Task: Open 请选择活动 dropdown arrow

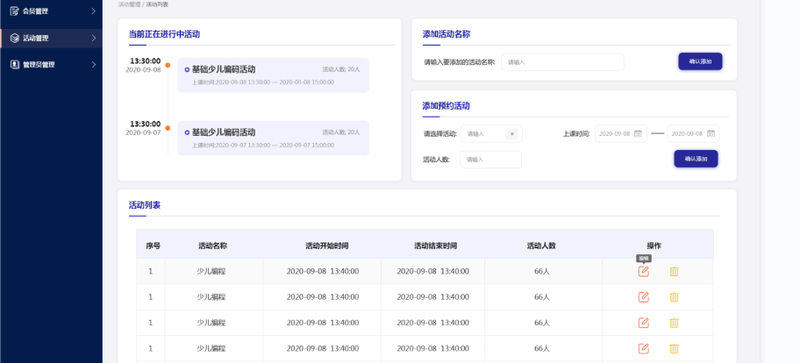Action: click(512, 134)
